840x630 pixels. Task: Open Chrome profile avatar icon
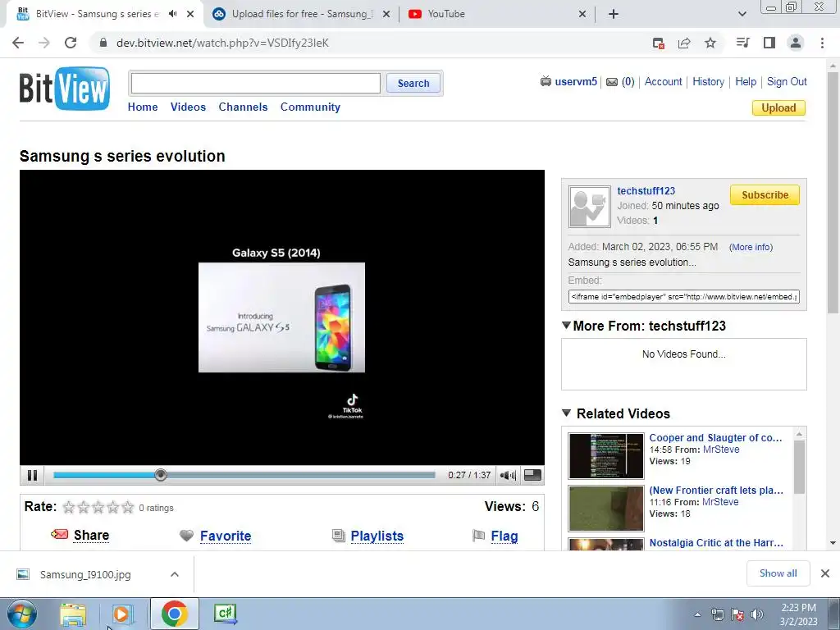pos(796,43)
